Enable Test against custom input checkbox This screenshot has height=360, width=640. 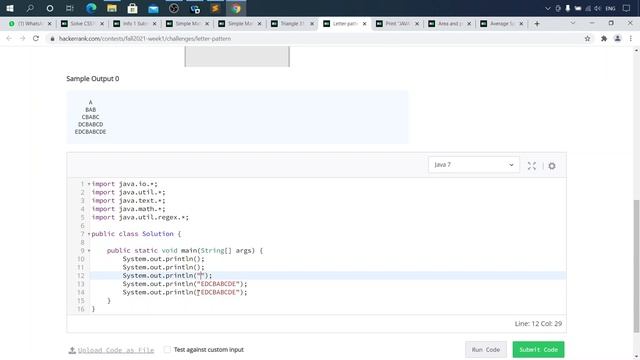coord(167,349)
